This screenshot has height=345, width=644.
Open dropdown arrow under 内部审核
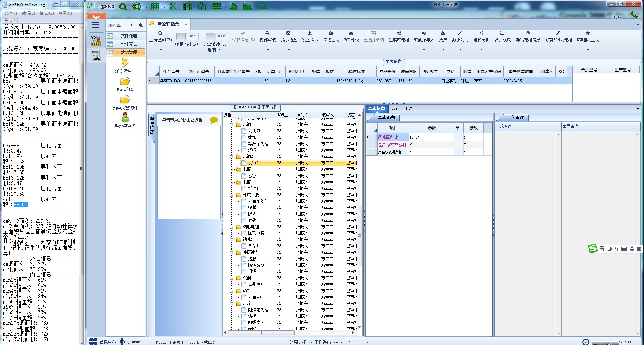pyautogui.click(x=268, y=50)
